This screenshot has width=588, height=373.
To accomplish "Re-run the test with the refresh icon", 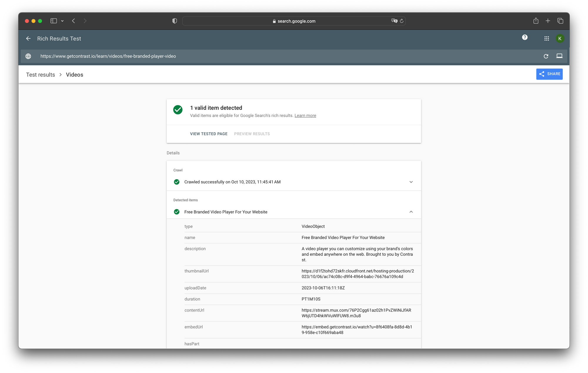I will point(546,56).
